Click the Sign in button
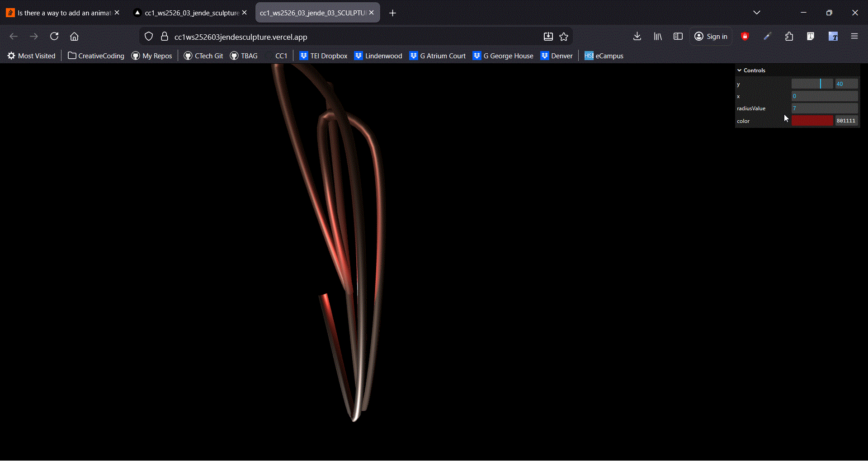 coord(711,37)
